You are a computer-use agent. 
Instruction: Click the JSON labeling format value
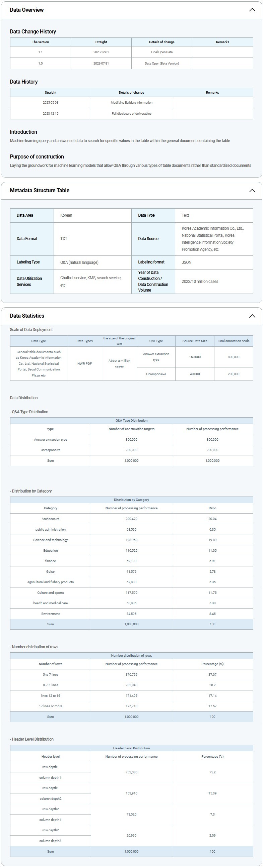[187, 262]
